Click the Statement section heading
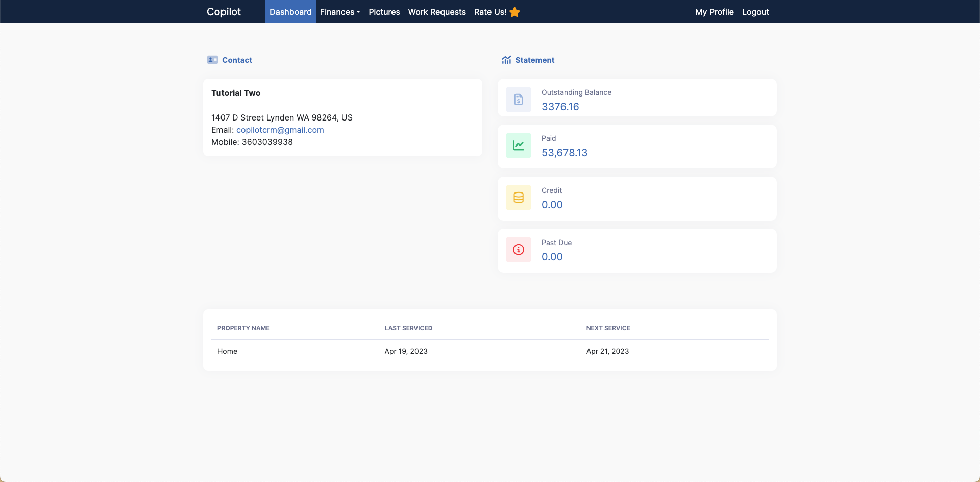Viewport: 980px width, 482px height. click(x=535, y=60)
